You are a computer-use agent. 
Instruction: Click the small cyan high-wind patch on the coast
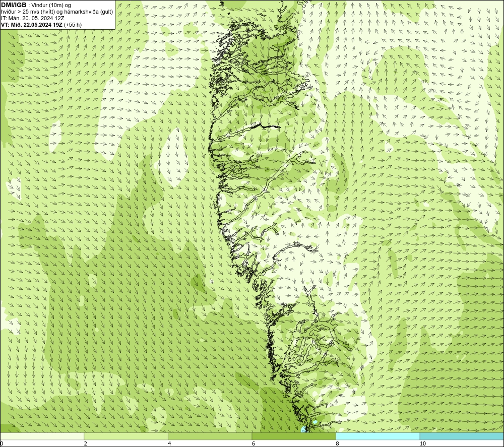tap(303, 429)
